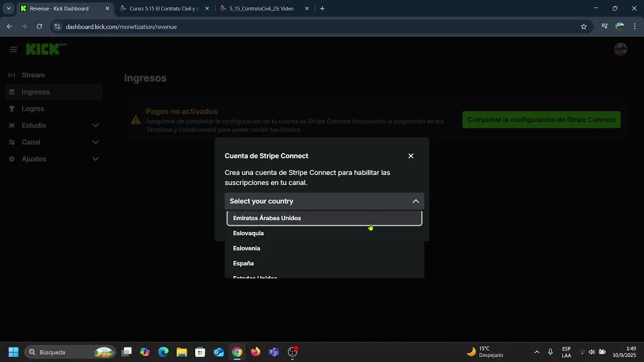Click the Logros trophy icon

pos(12,109)
